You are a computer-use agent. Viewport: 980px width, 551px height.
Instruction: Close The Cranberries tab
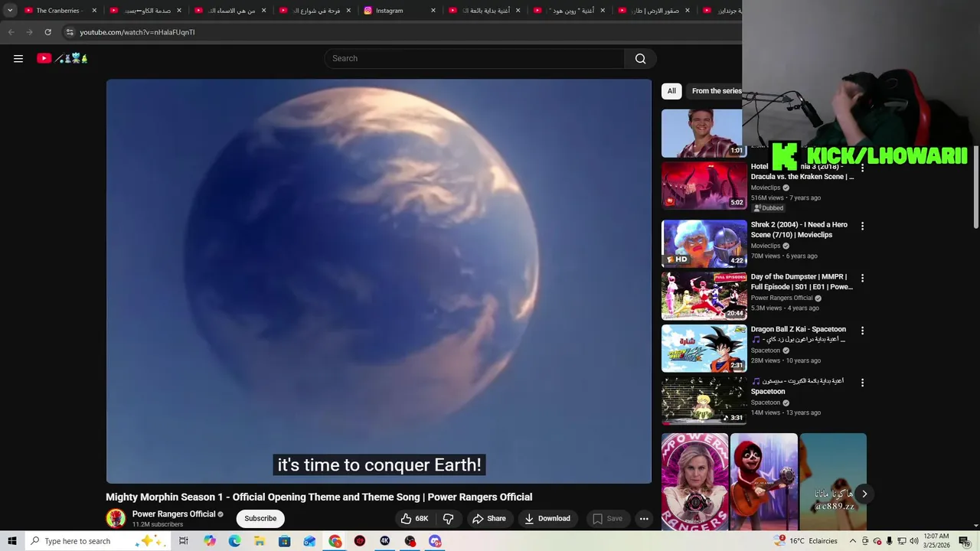[x=95, y=11]
